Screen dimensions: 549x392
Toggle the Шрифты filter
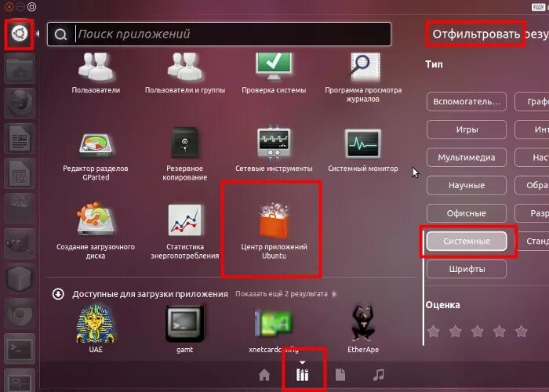(x=467, y=269)
